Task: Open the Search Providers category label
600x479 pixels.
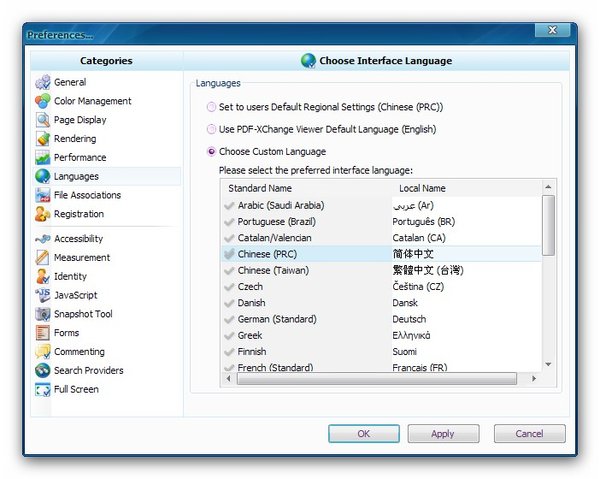Action: (88, 370)
